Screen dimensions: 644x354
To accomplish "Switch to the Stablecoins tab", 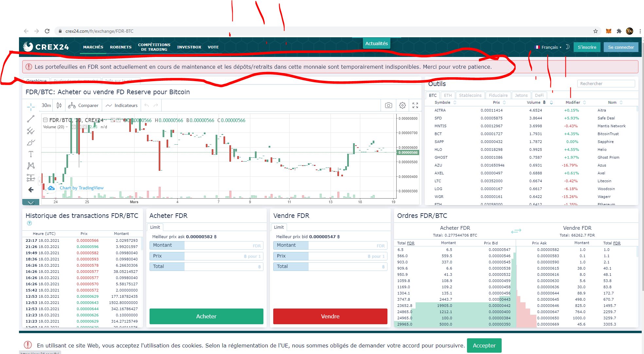I will [x=470, y=95].
